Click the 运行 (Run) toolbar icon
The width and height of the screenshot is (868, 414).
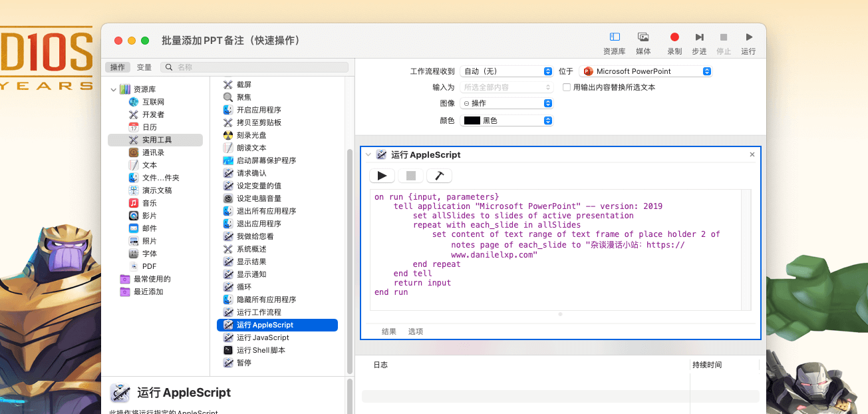748,37
